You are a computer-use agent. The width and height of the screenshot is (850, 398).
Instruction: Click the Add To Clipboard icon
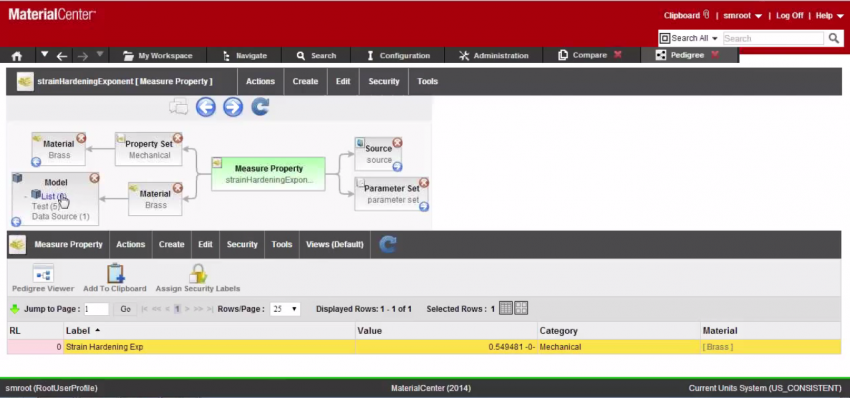tap(115, 274)
